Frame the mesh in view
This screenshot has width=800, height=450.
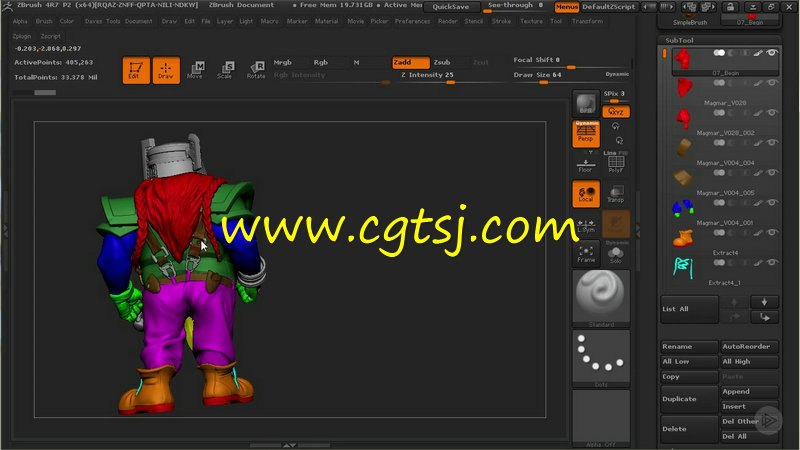[x=586, y=254]
